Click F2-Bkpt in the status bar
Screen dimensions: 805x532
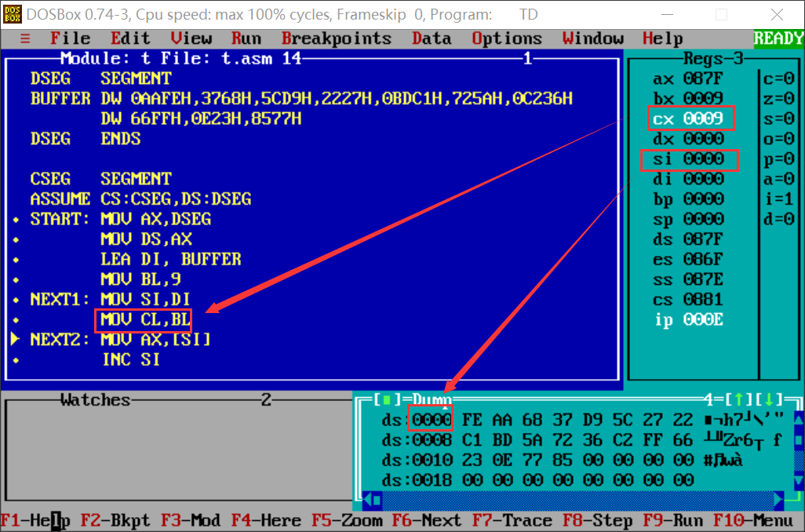click(x=115, y=521)
